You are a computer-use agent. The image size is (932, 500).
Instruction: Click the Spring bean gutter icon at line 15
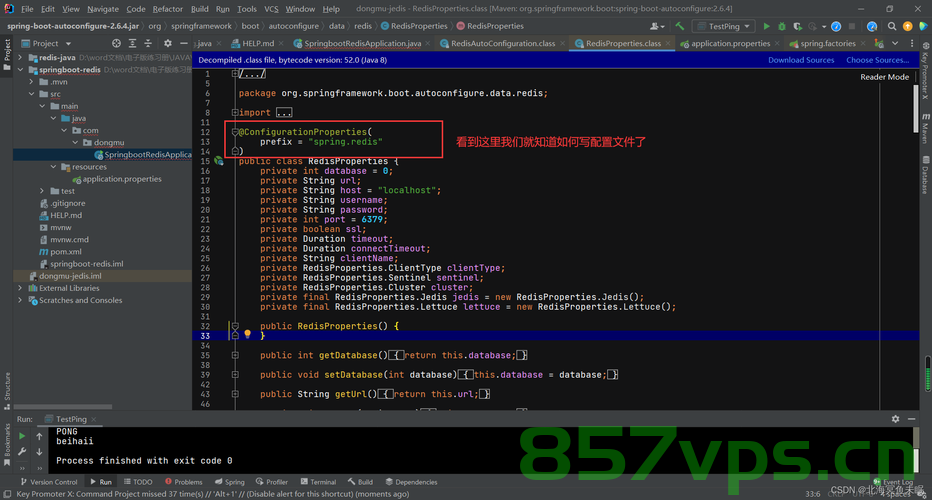tap(219, 161)
